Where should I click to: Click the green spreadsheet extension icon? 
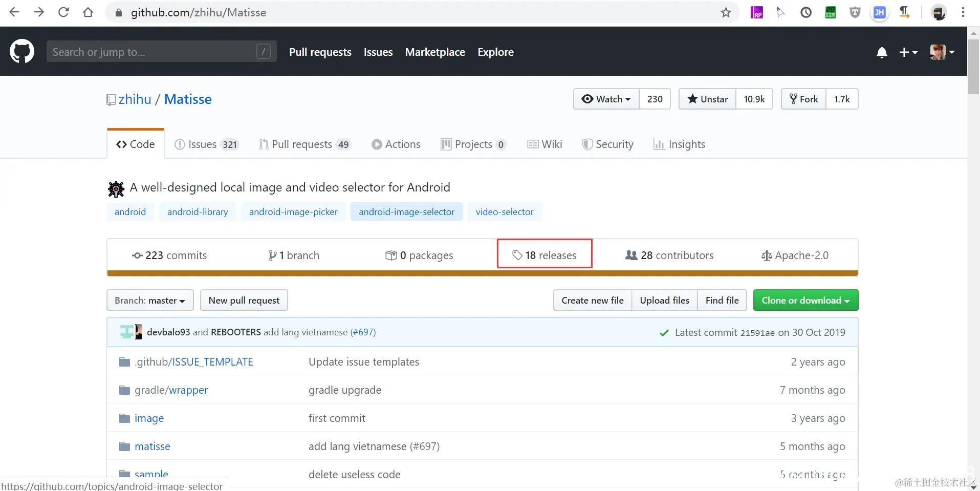831,12
